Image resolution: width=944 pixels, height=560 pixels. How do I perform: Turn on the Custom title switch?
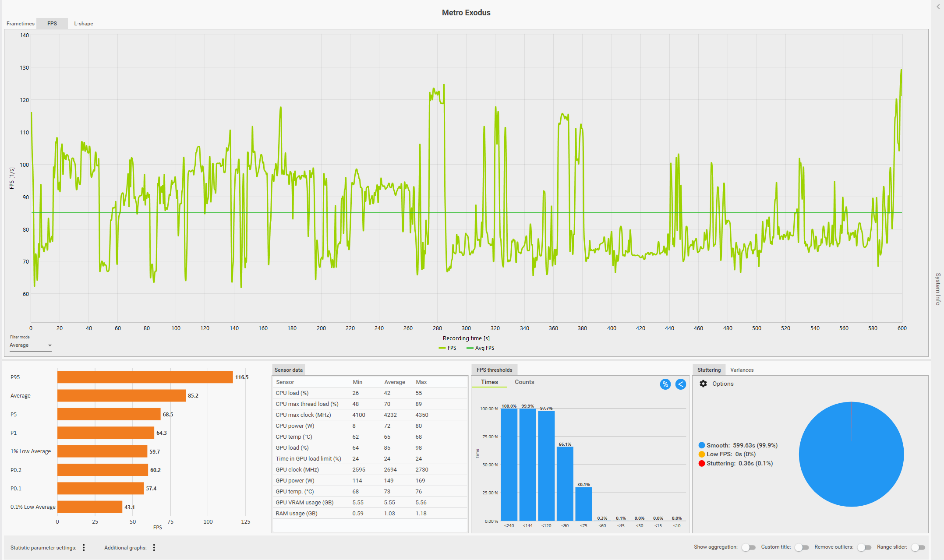tap(801, 547)
